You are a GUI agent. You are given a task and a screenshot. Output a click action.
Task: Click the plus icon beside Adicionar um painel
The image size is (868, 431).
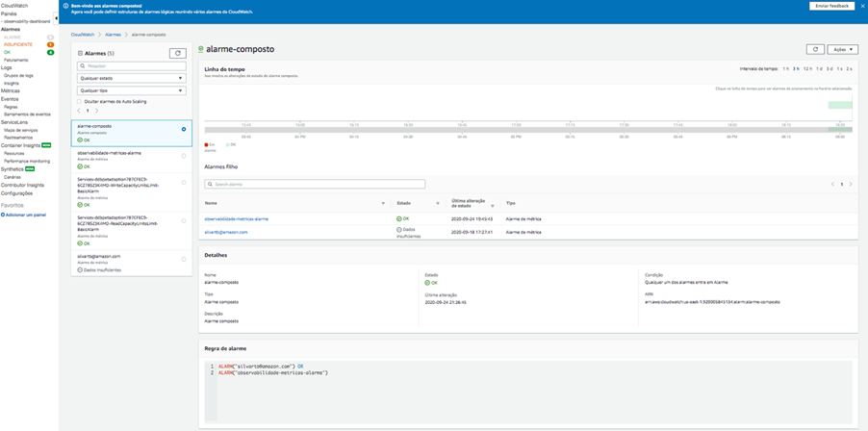click(3, 215)
